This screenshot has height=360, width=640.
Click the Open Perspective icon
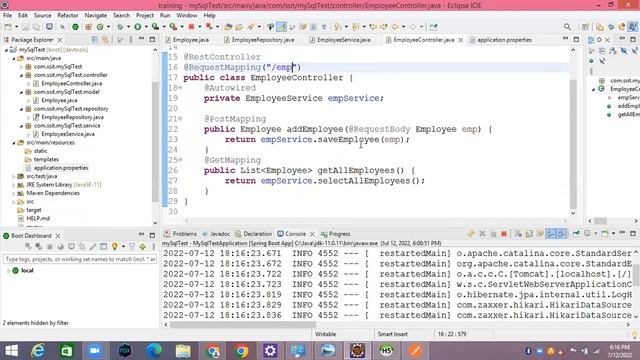tap(585, 27)
